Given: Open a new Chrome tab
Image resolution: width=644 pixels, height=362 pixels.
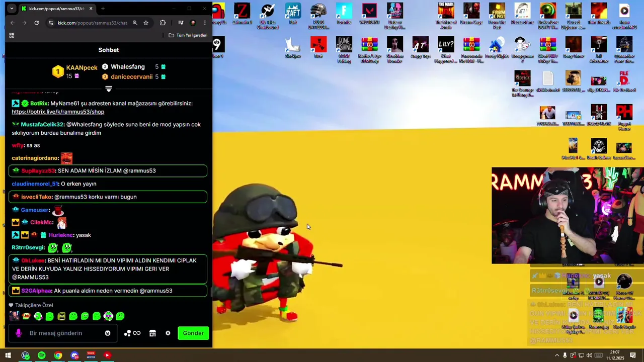Looking at the screenshot, I should [x=103, y=9].
